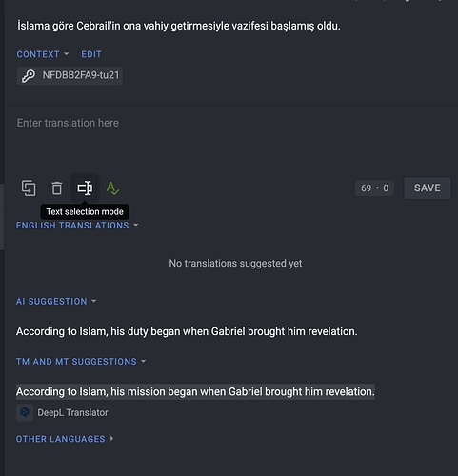Click the Enter translation here field
The image size is (458, 476).
231,140
